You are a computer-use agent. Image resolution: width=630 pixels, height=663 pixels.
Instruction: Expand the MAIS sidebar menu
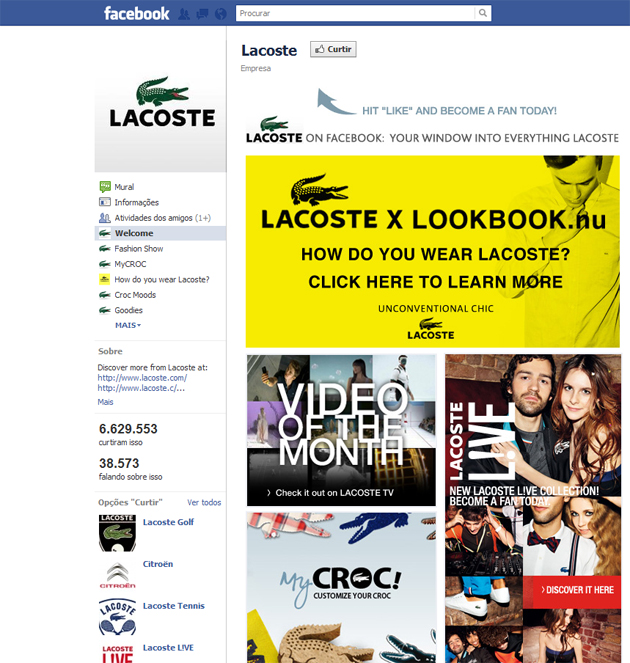point(128,325)
